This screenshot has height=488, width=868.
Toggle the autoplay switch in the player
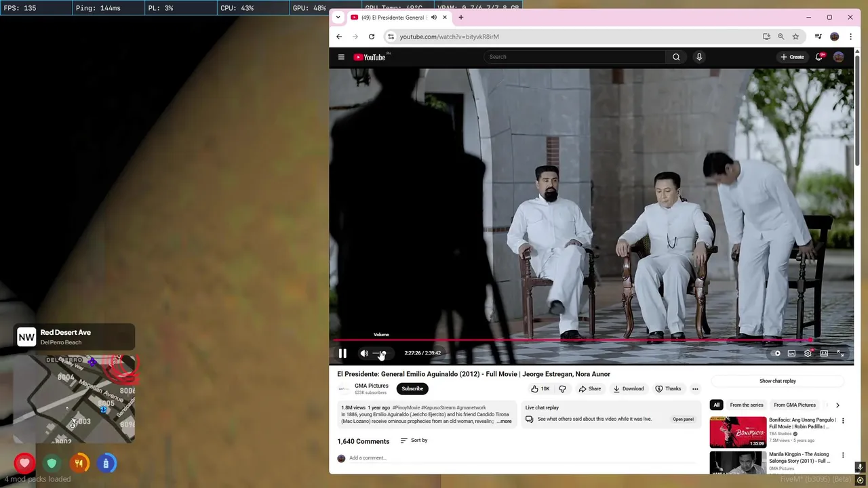pos(776,353)
